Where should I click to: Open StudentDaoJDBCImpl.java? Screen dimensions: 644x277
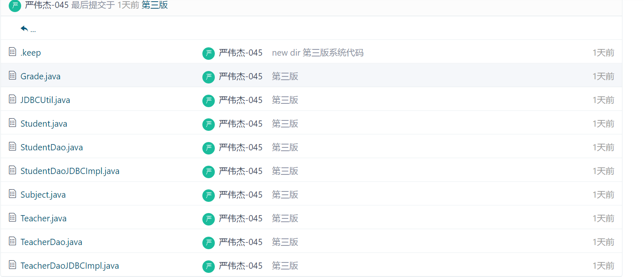[x=70, y=171]
